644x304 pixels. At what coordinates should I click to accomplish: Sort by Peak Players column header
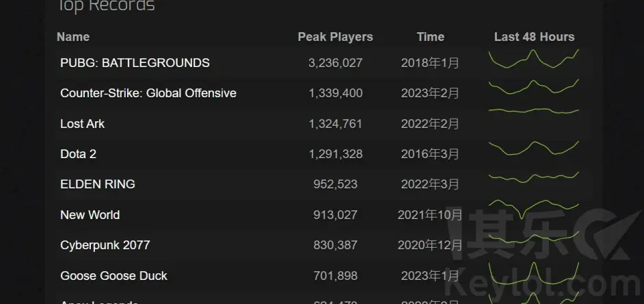(335, 37)
